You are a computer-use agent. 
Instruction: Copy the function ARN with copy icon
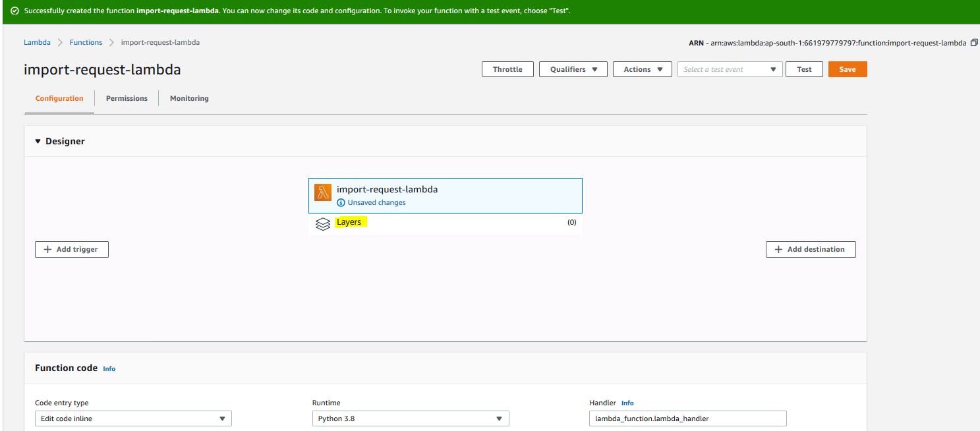coord(973,43)
